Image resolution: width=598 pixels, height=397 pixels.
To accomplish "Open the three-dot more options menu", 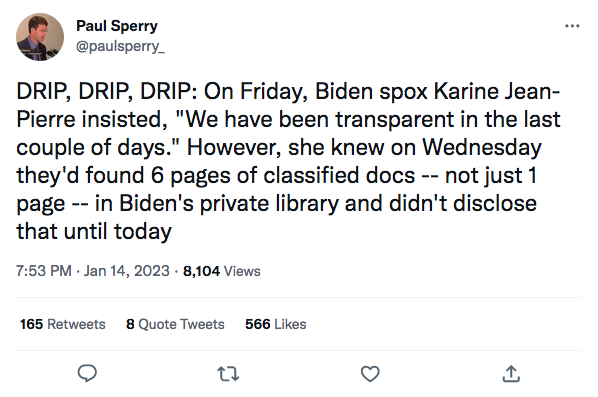I will click(572, 26).
